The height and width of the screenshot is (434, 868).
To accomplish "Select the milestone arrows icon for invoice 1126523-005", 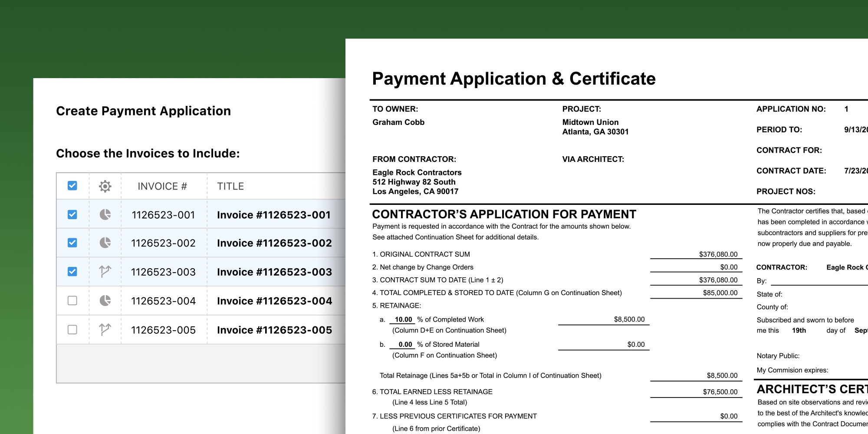I will (x=105, y=329).
